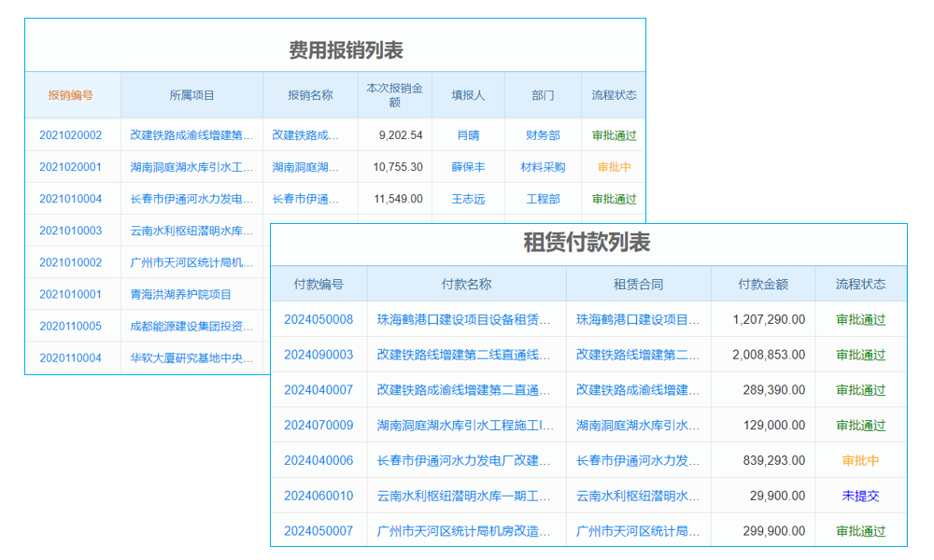Select filler 薛保丰 in the expense table

[x=467, y=167]
